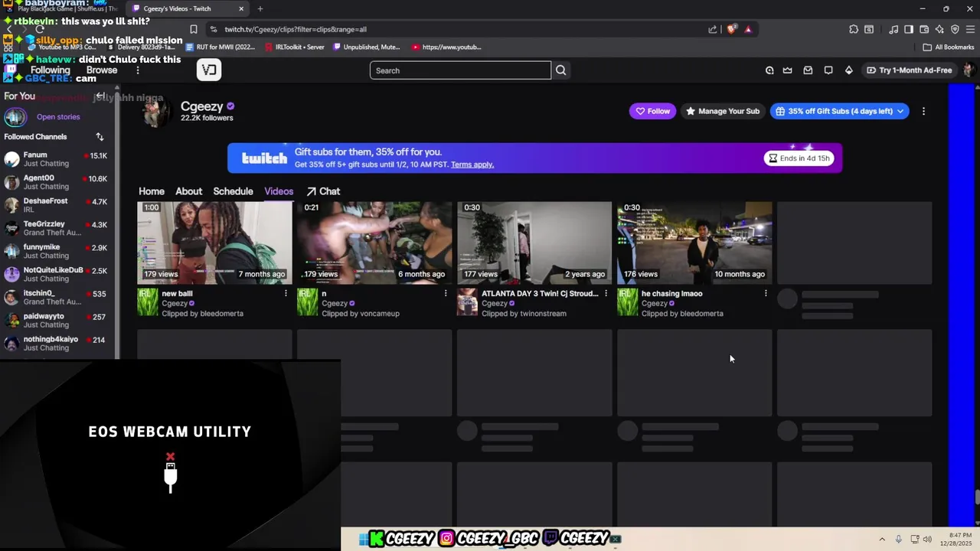This screenshot has width=980, height=551.
Task: Play the 'new balll' clip thumbnail
Action: point(214,243)
